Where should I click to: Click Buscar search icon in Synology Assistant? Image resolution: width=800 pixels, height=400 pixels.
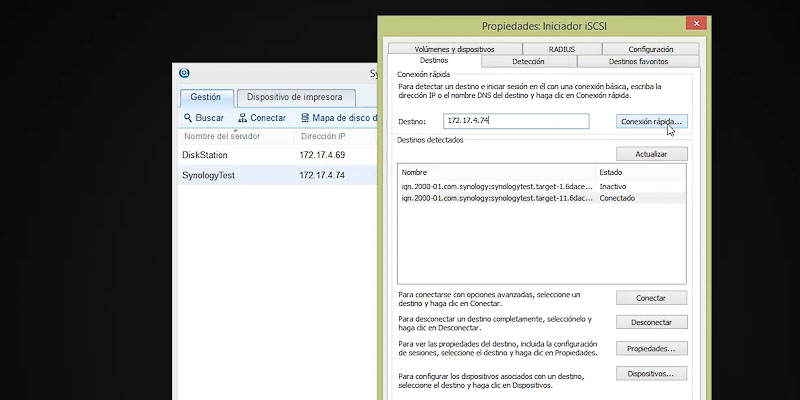point(188,118)
